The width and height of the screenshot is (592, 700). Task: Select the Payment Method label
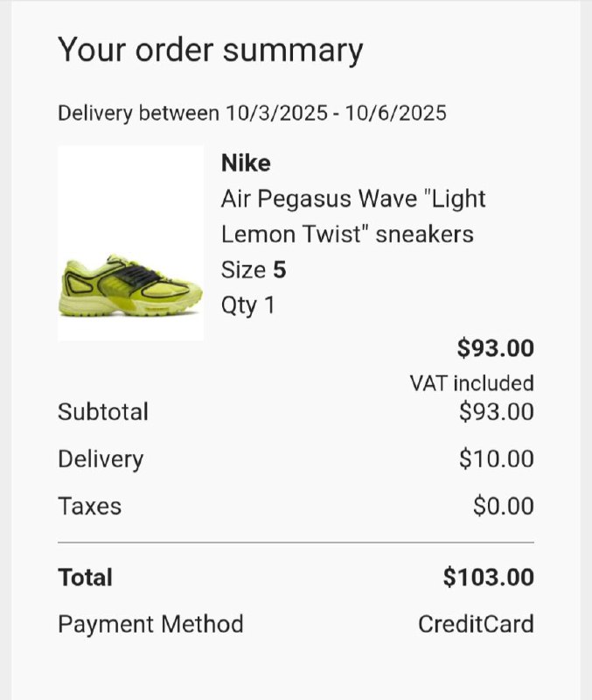(x=150, y=625)
